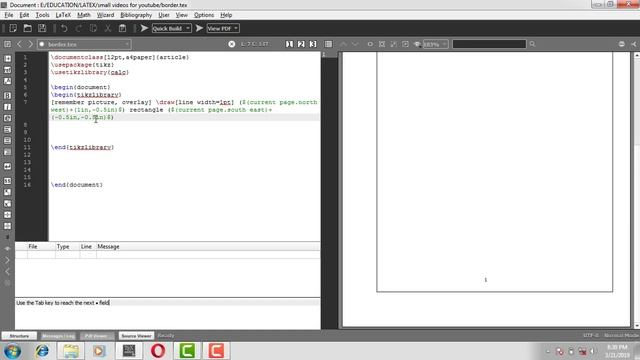This screenshot has width=640, height=360.
Task: Open the Wizard menu
Action: point(105,15)
